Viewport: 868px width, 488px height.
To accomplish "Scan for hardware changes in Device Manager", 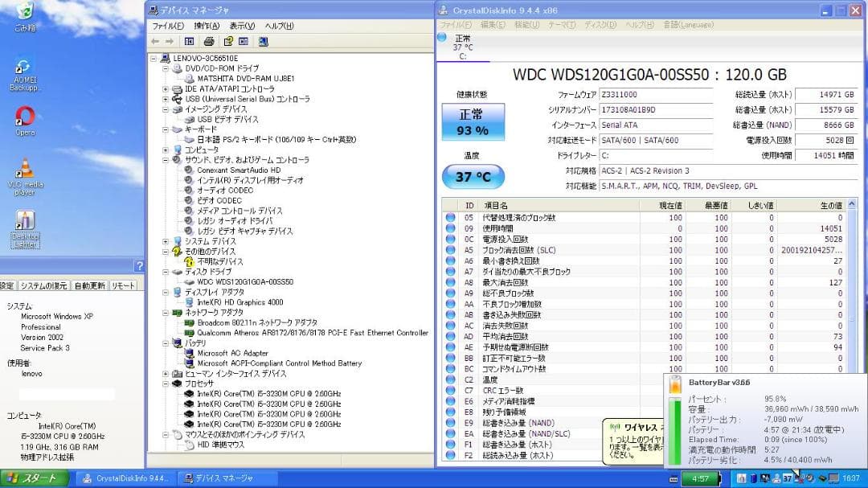I will point(264,41).
